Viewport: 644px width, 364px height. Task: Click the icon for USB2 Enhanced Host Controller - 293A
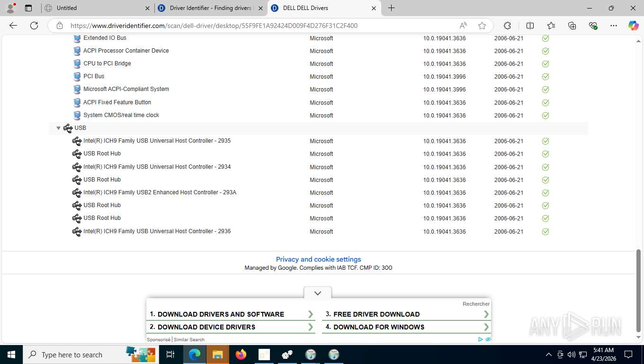coord(77,192)
